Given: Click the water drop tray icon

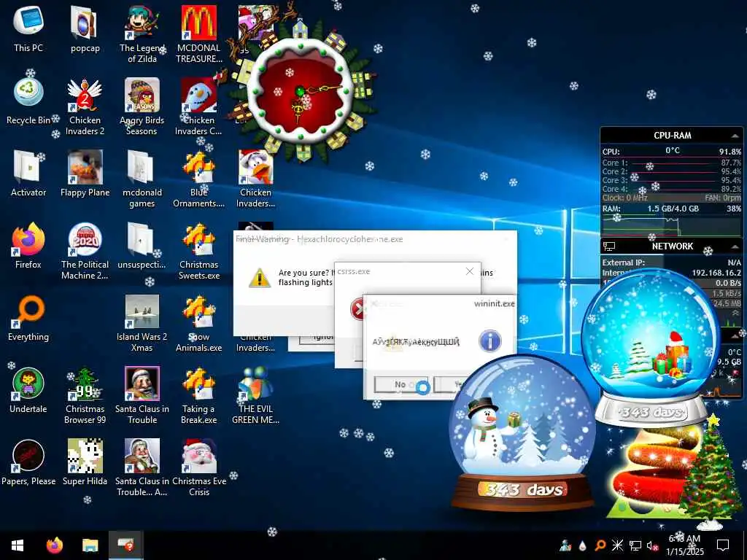Looking at the screenshot, I should (582, 545).
